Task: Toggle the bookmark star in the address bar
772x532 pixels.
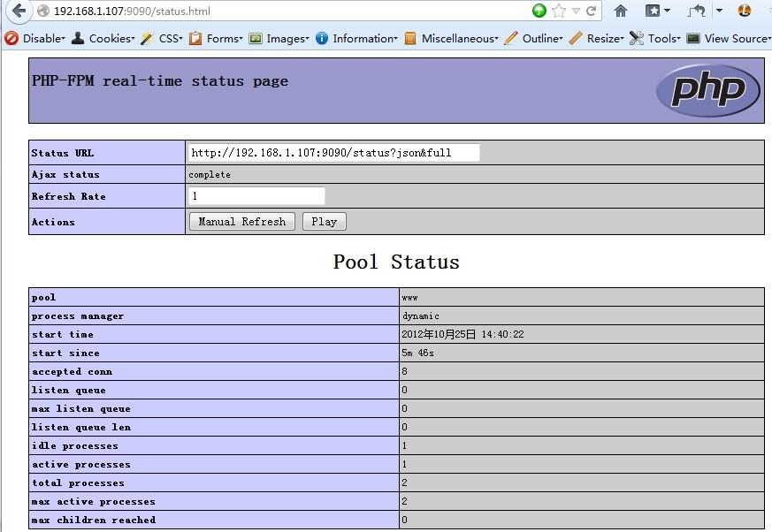Action: click(558, 11)
